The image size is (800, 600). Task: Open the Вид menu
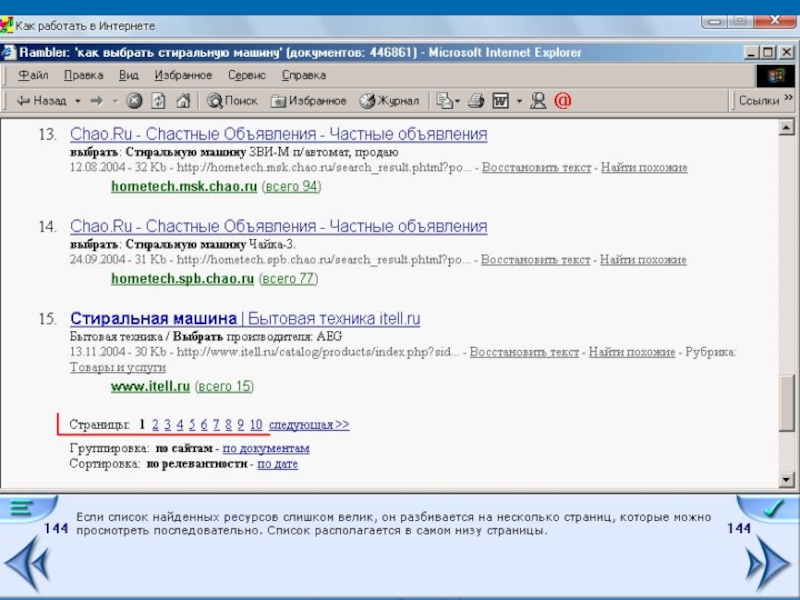(129, 76)
